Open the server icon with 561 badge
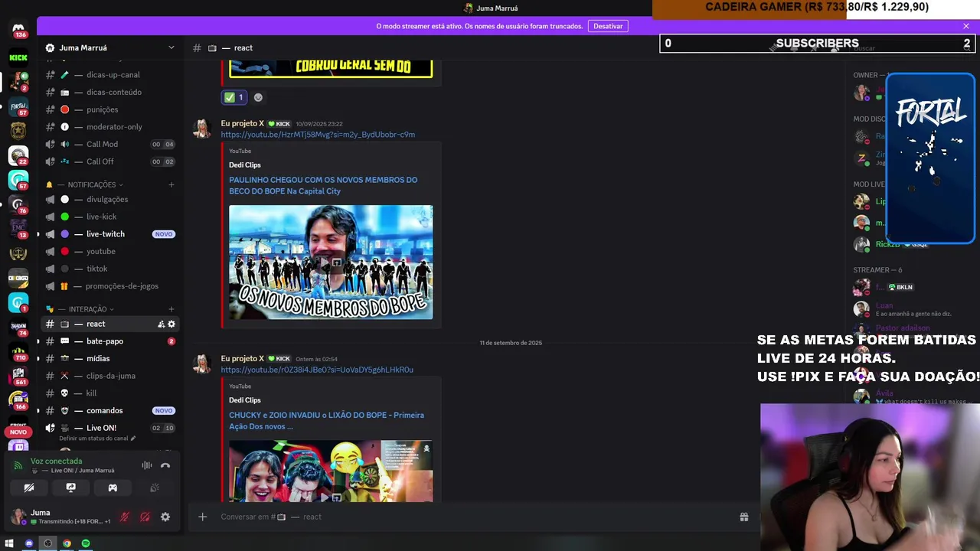The image size is (980, 551). (x=18, y=375)
